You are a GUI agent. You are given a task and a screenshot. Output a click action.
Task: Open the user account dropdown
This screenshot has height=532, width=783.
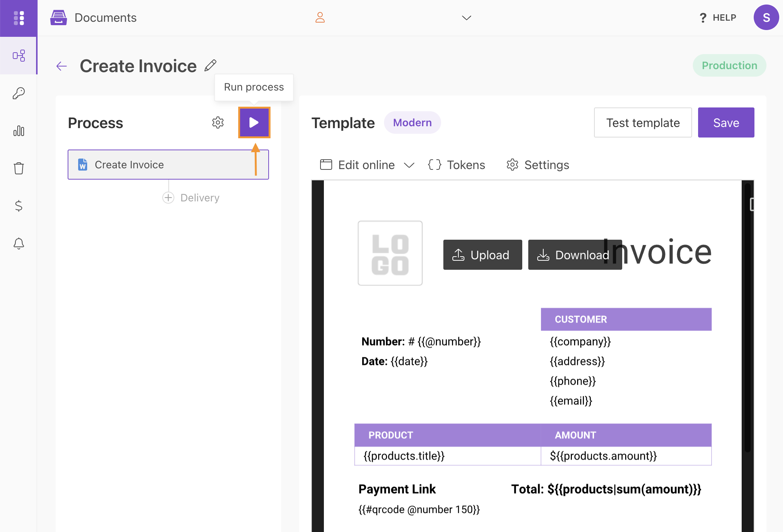(x=466, y=18)
